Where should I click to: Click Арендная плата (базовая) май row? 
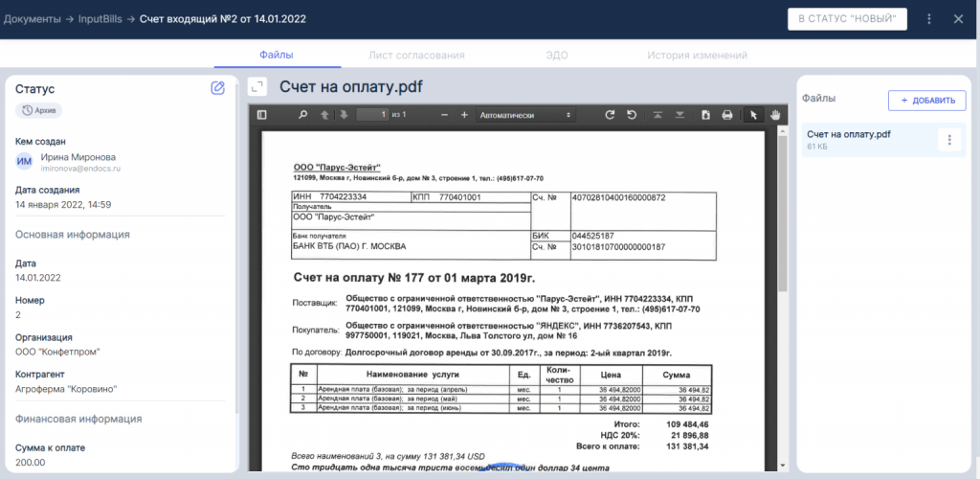pos(501,399)
